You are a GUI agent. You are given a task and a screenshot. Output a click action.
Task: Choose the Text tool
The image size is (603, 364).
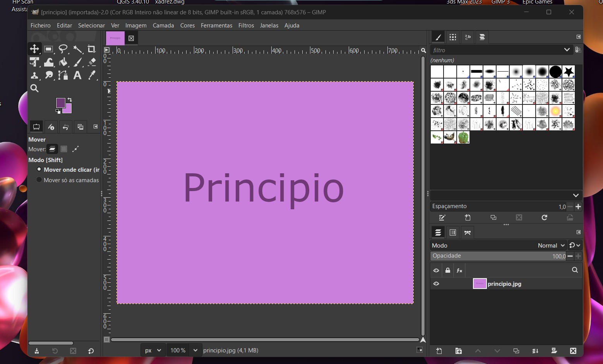[77, 75]
